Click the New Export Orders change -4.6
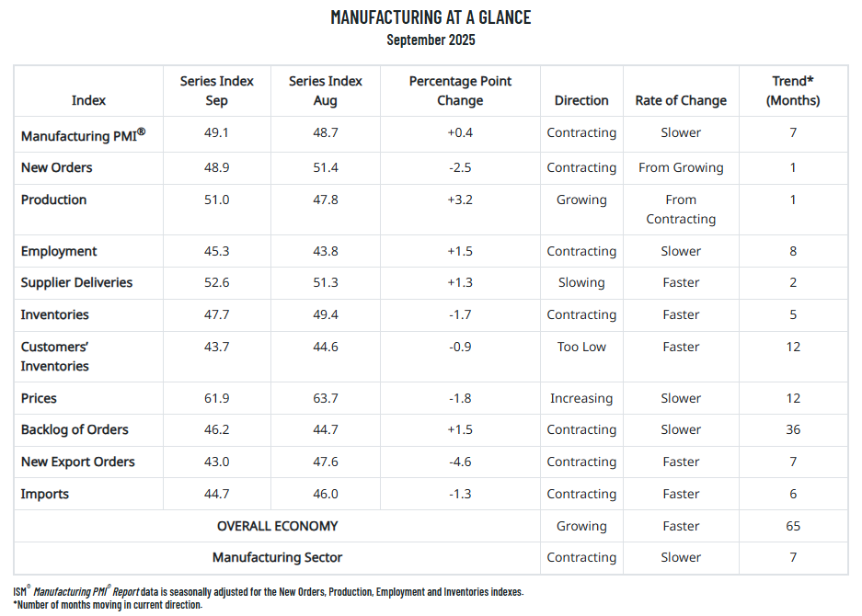This screenshot has height=616, width=862. [460, 462]
